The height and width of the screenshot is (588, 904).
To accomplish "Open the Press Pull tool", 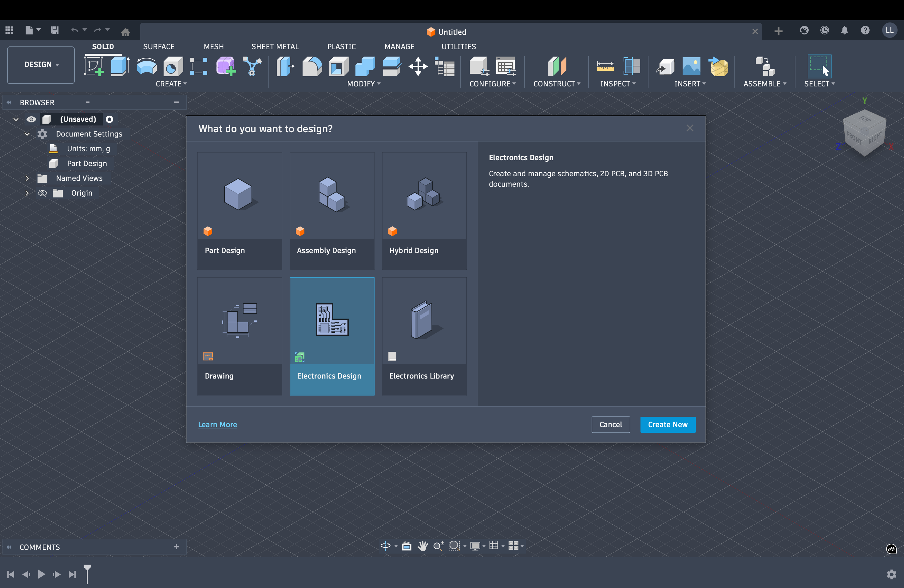I will pos(285,66).
